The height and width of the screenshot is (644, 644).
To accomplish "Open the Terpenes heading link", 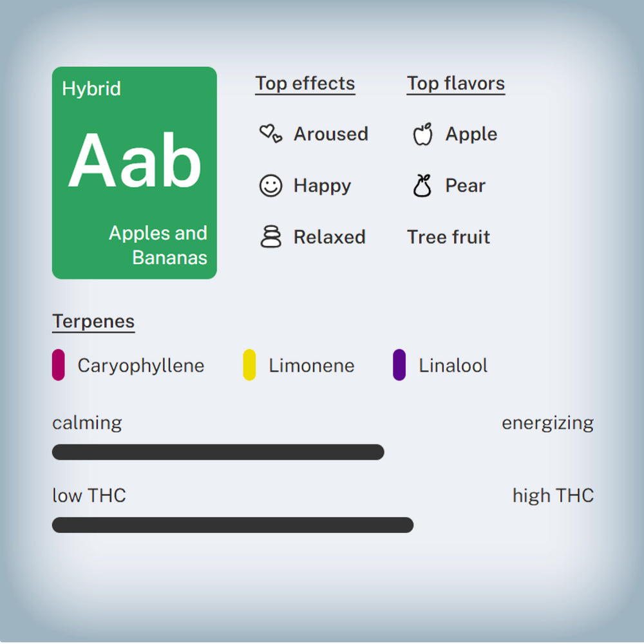I will [x=93, y=321].
